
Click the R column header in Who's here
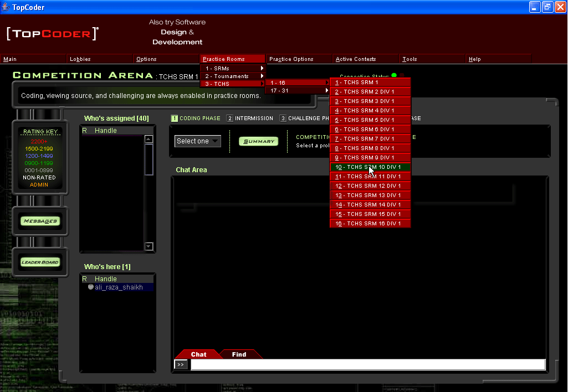84,279
